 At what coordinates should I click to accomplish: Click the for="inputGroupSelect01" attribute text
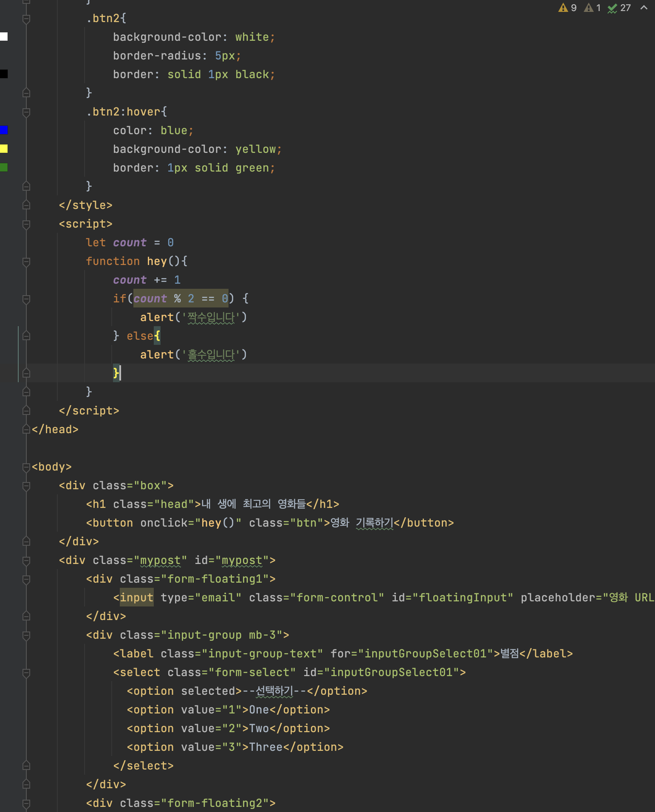pyautogui.click(x=412, y=654)
